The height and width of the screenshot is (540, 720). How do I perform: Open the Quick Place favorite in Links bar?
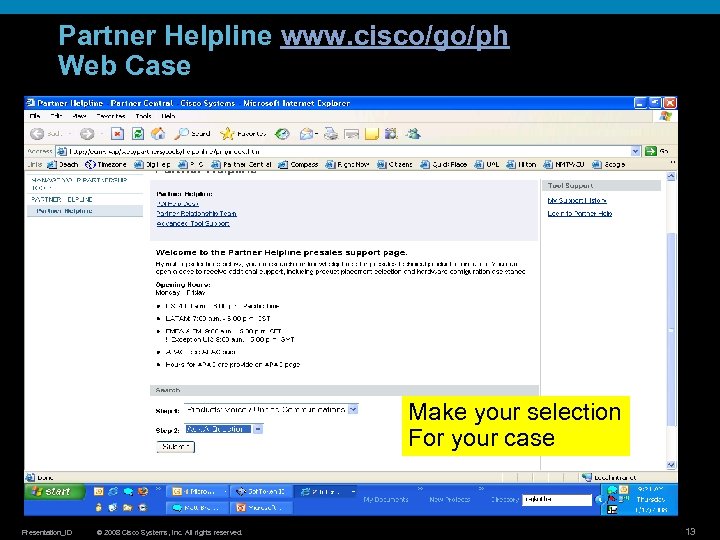[444, 164]
